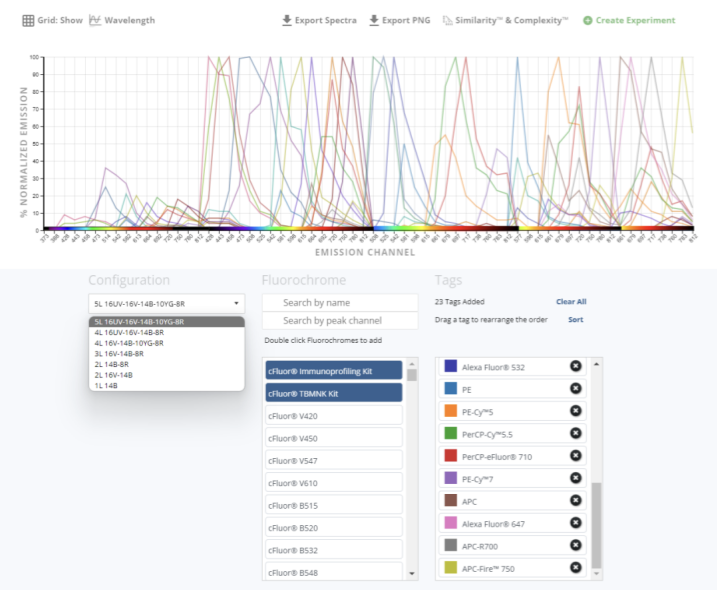Click the Sort tags link

tap(575, 320)
